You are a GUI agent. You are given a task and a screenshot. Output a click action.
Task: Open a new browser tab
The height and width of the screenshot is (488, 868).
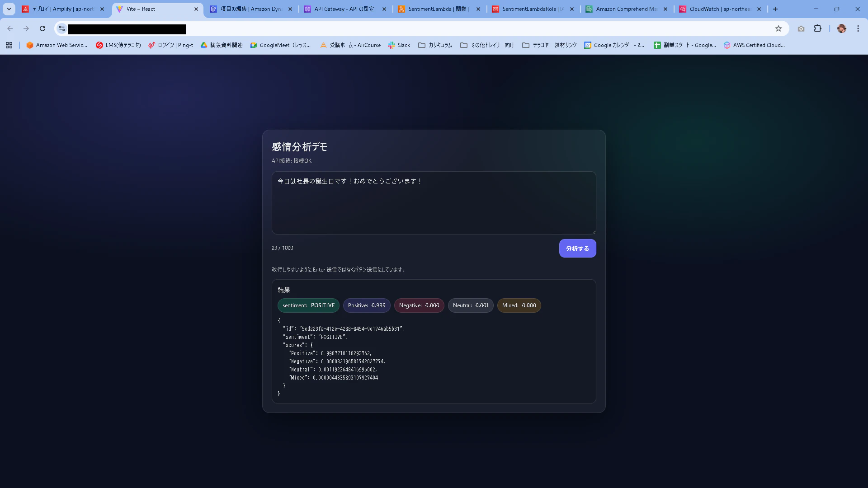click(x=775, y=9)
